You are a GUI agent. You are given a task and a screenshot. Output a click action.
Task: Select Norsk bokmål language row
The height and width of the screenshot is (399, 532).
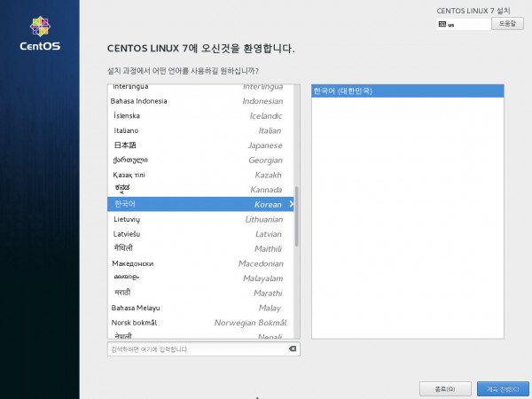pos(200,323)
